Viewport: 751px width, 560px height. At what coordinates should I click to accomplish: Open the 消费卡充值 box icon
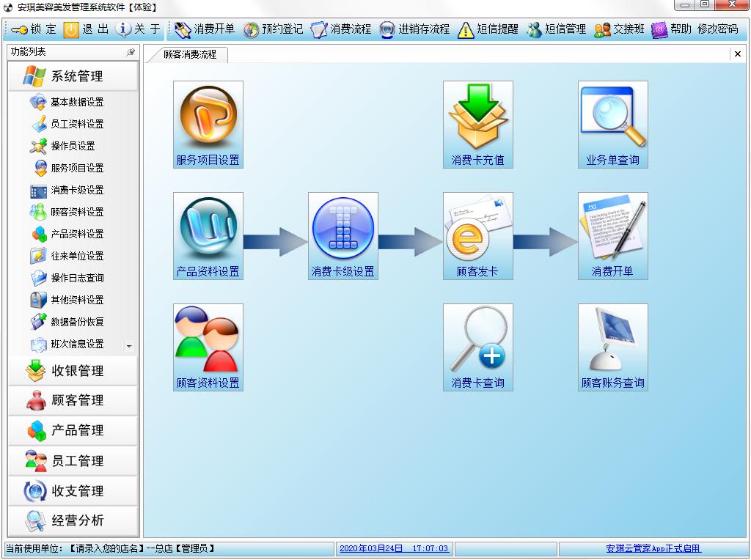477,125
